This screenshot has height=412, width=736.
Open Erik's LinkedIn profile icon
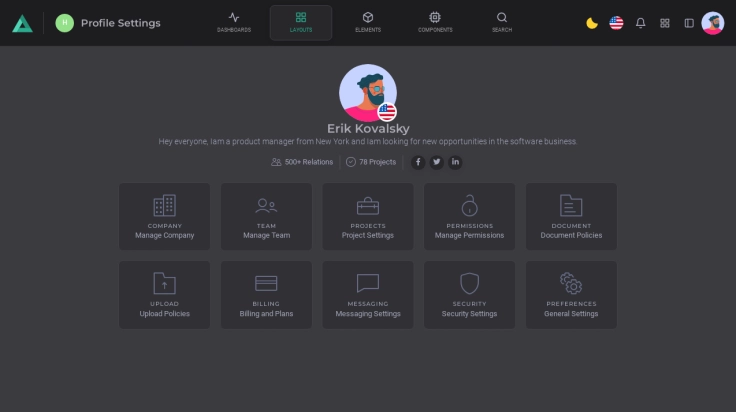pos(455,162)
